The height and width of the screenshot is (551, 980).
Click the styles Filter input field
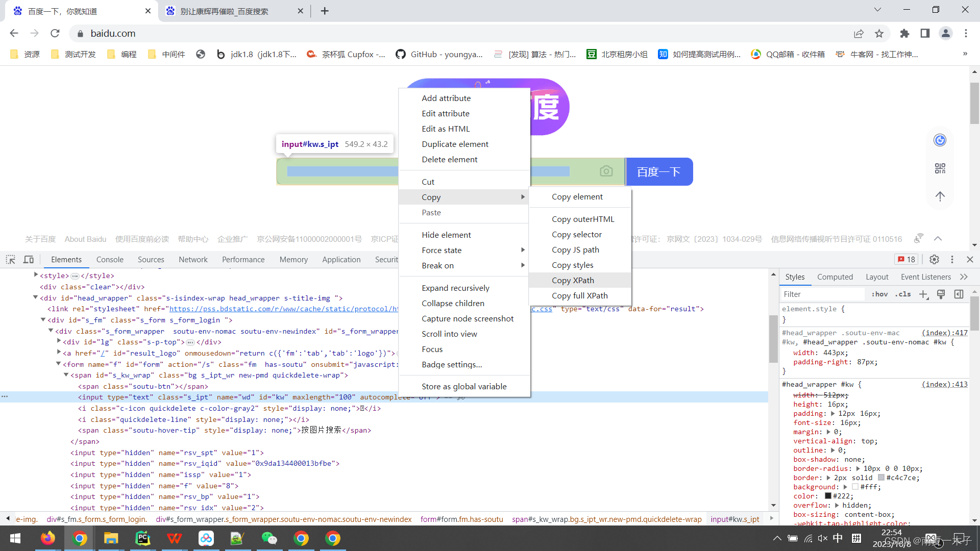822,294
